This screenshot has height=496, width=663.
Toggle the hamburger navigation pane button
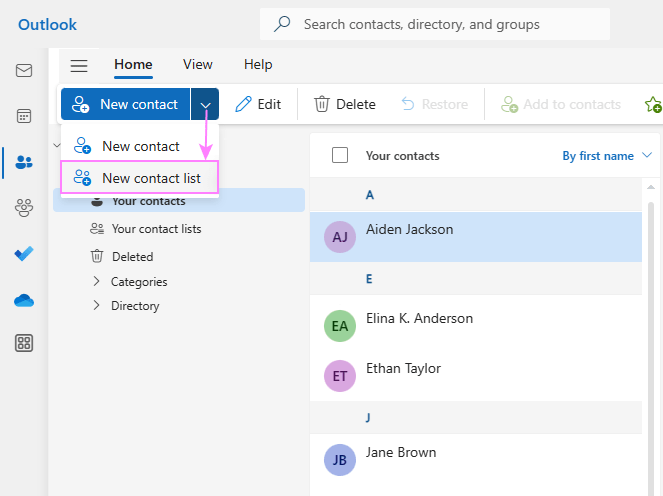pos(79,66)
